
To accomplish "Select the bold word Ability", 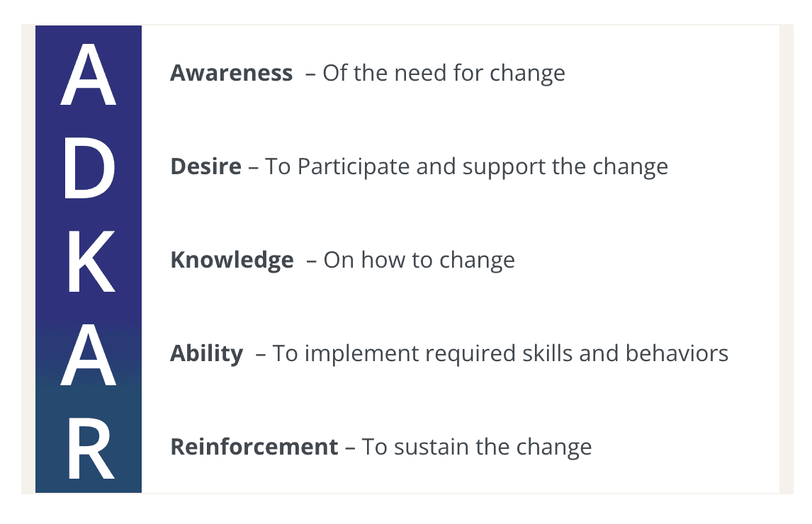I will click(206, 353).
